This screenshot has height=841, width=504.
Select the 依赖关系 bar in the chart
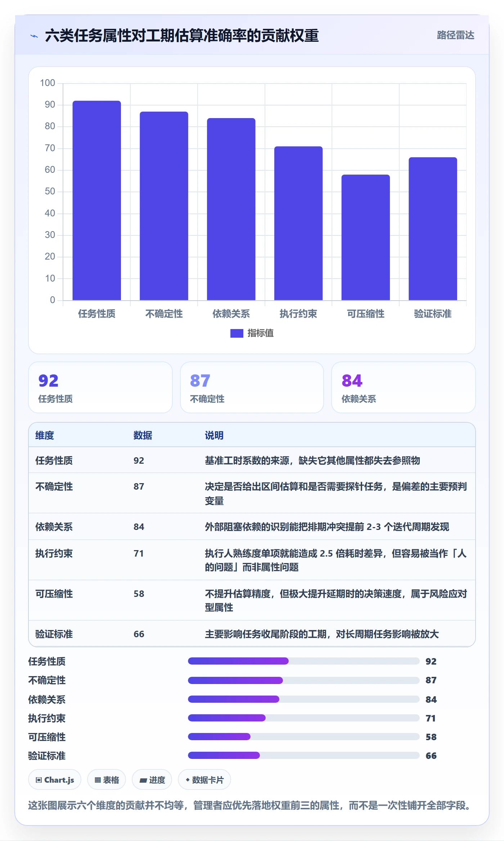pos(231,209)
